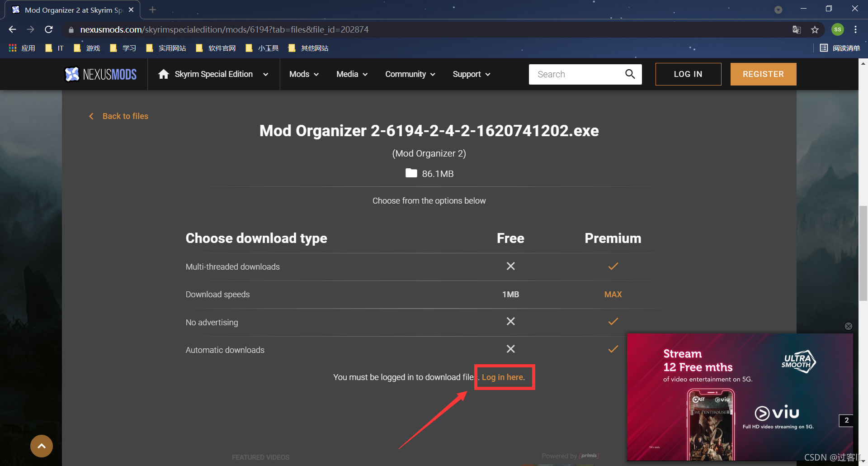Close the Mod Organizer 2 browser tab
The height and width of the screenshot is (466, 868).
[x=131, y=10]
